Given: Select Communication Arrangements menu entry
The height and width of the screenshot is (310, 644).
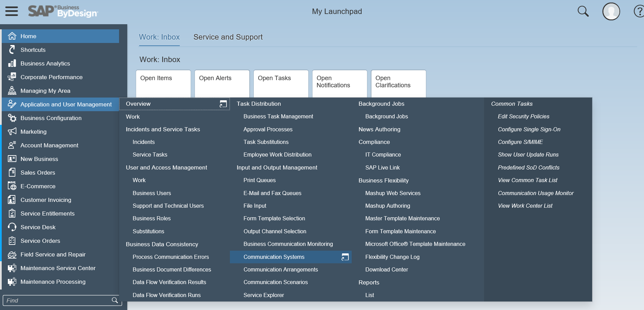Looking at the screenshot, I should (280, 269).
